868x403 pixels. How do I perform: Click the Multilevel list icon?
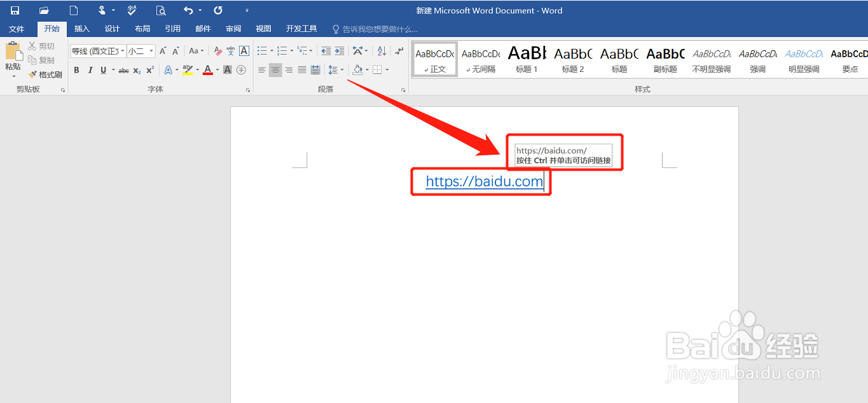coord(302,51)
